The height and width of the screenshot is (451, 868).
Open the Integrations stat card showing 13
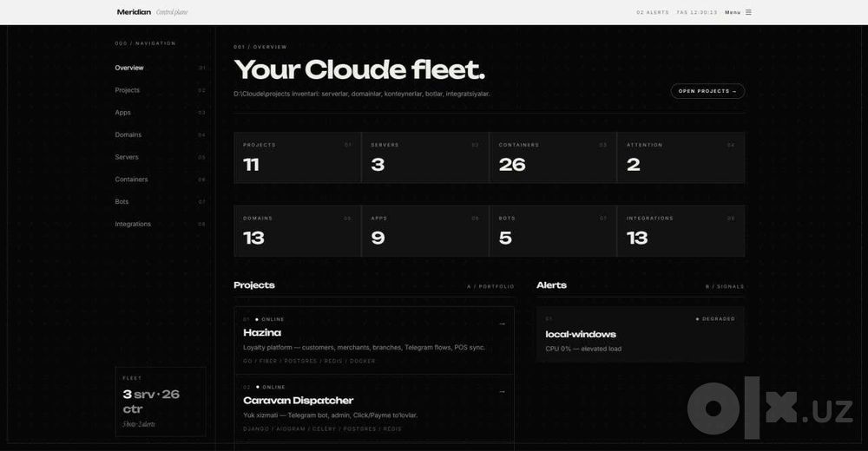click(x=681, y=231)
